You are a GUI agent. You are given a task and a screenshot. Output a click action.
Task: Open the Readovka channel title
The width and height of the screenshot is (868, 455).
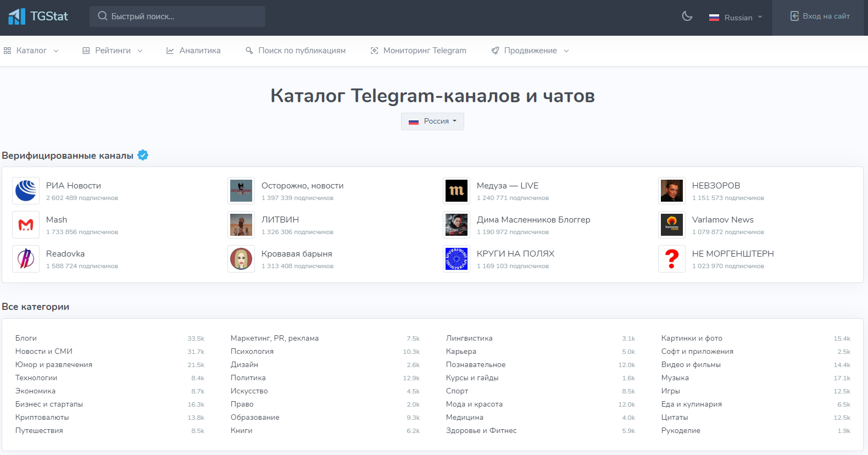65,254
